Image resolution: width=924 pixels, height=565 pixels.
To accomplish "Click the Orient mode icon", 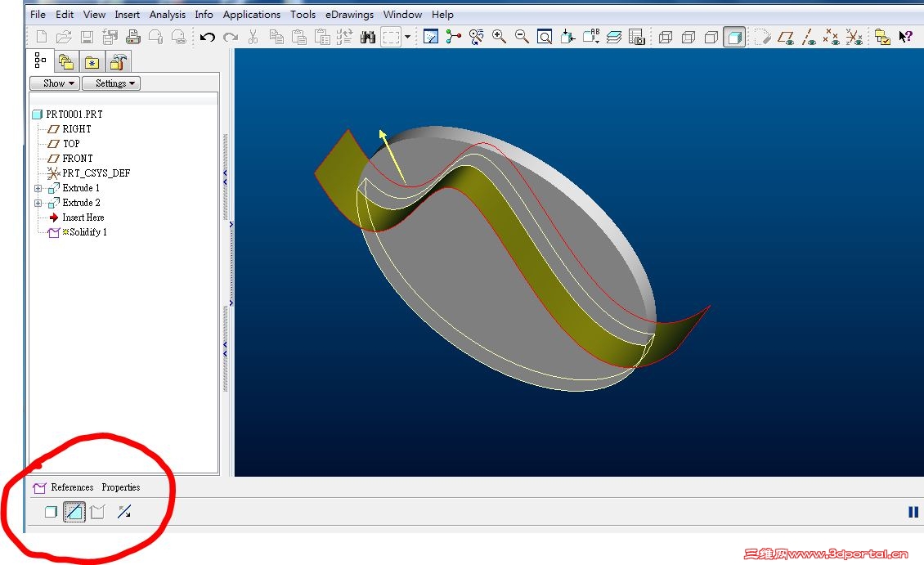I will pyautogui.click(x=476, y=37).
